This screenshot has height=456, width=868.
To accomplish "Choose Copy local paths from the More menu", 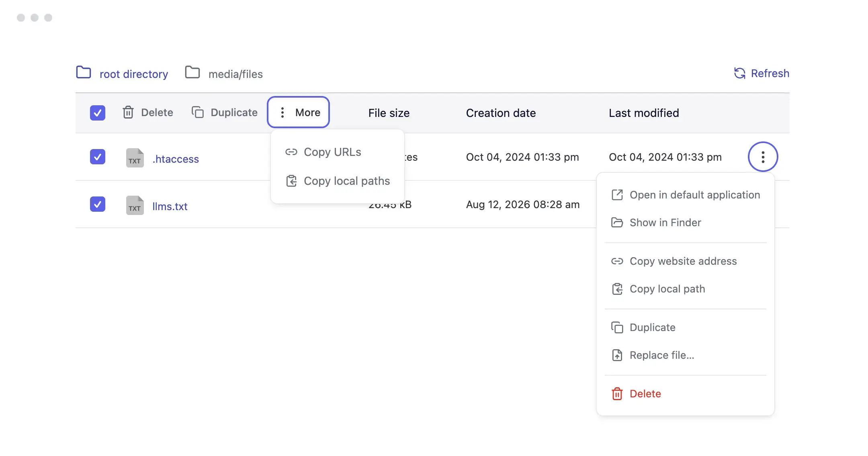I will point(338,181).
